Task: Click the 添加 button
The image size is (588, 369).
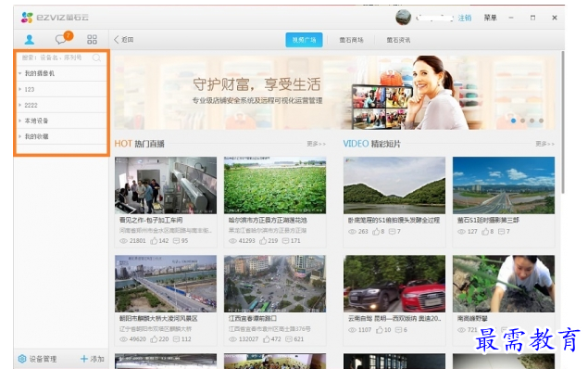Action: tap(93, 359)
